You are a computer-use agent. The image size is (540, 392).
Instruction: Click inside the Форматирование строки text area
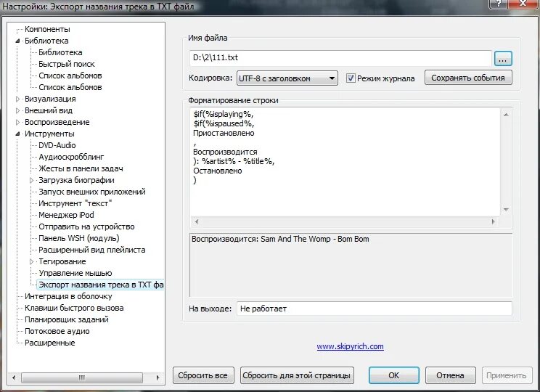(x=344, y=162)
